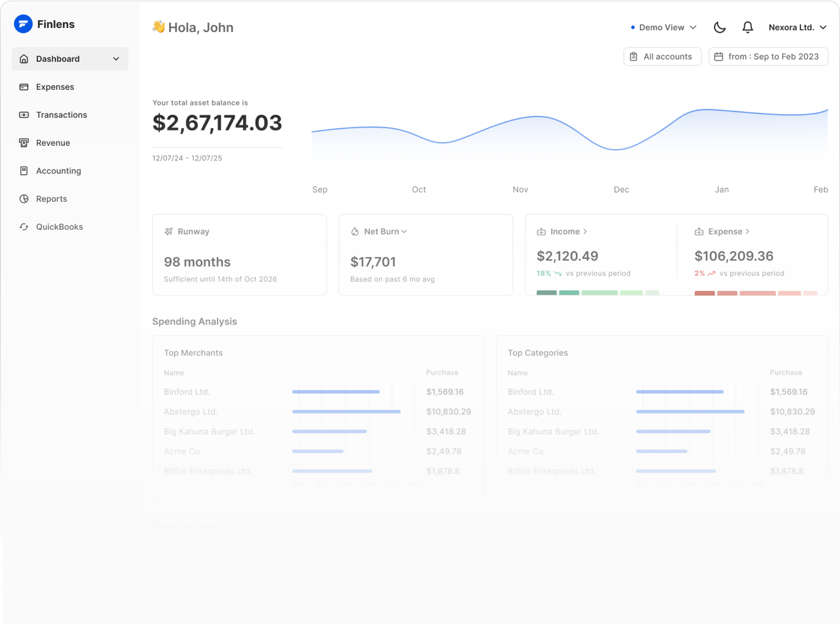Click the darkest green Income bar segment
The height and width of the screenshot is (624, 840).
pos(546,293)
